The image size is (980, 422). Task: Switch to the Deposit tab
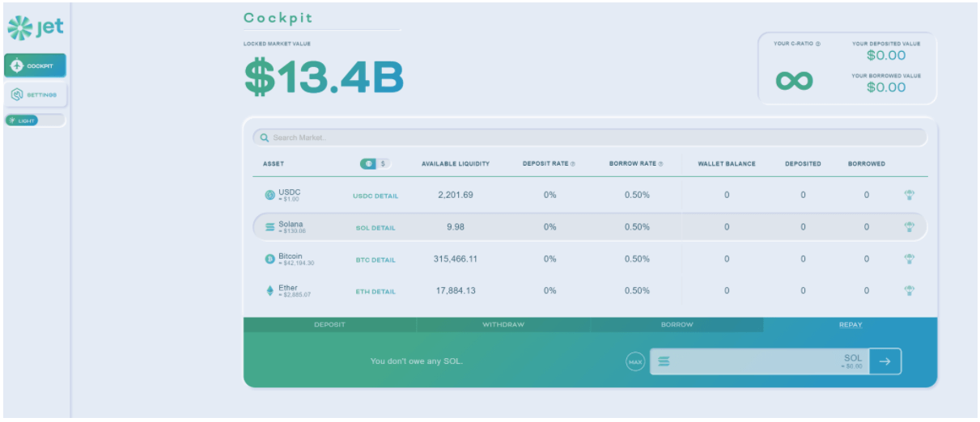coord(329,324)
